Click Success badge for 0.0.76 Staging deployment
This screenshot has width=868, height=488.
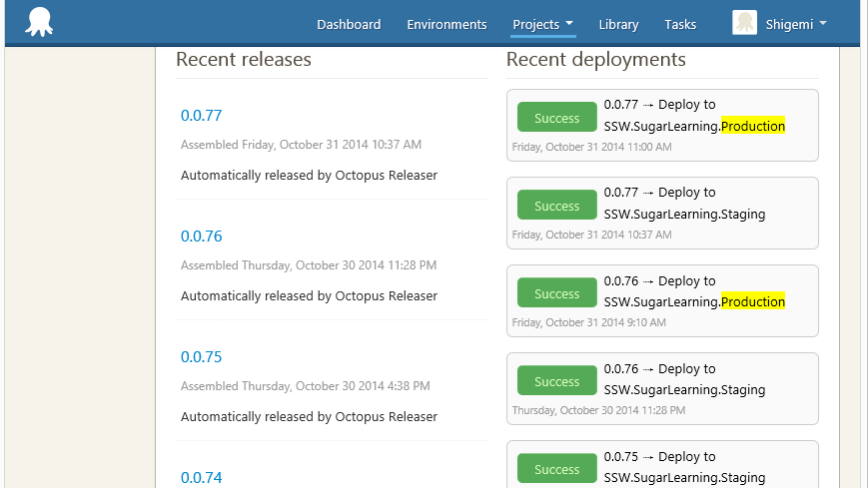click(557, 380)
